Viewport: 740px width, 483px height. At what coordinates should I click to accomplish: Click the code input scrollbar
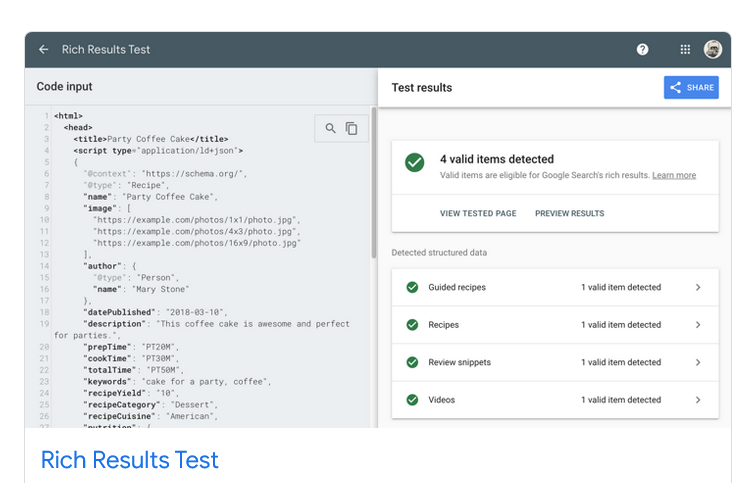pyautogui.click(x=374, y=183)
